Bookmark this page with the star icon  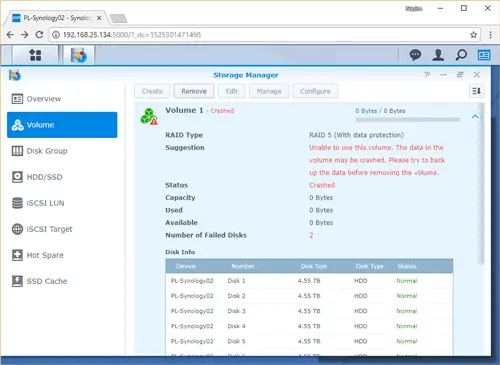click(473, 35)
